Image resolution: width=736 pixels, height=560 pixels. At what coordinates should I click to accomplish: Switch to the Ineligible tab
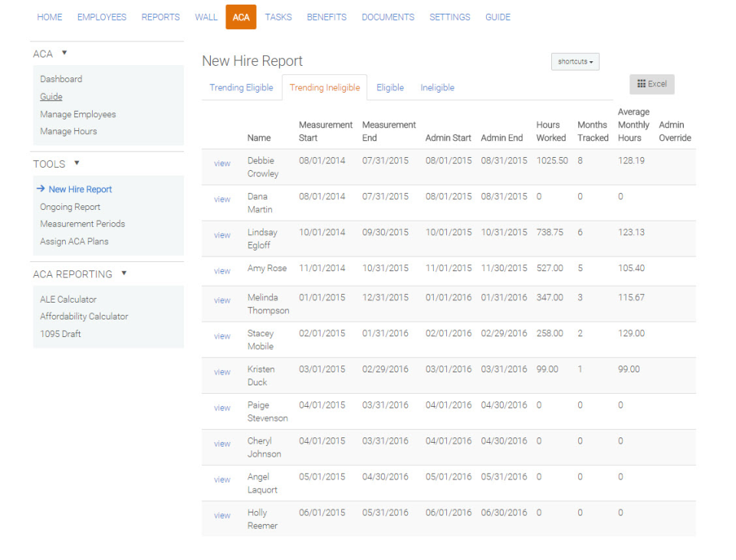438,87
